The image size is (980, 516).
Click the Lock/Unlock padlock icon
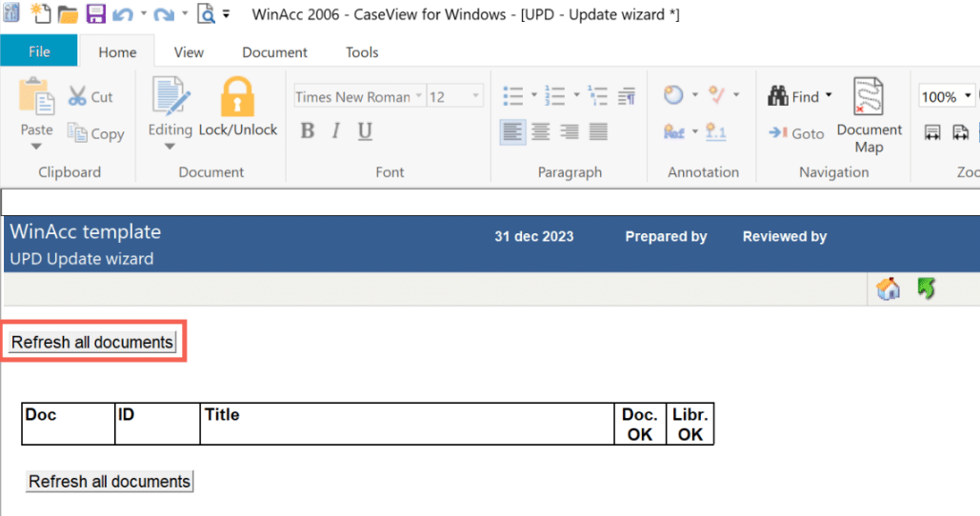[237, 98]
